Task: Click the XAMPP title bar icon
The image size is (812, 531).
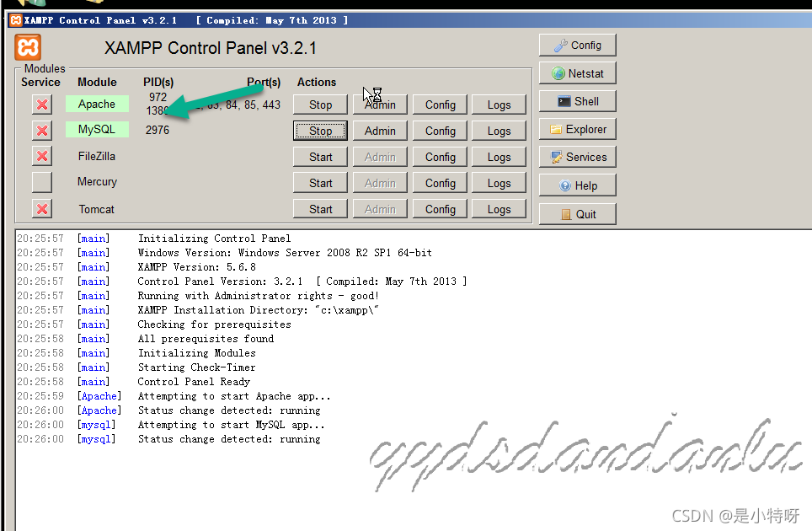Action: coord(16,20)
